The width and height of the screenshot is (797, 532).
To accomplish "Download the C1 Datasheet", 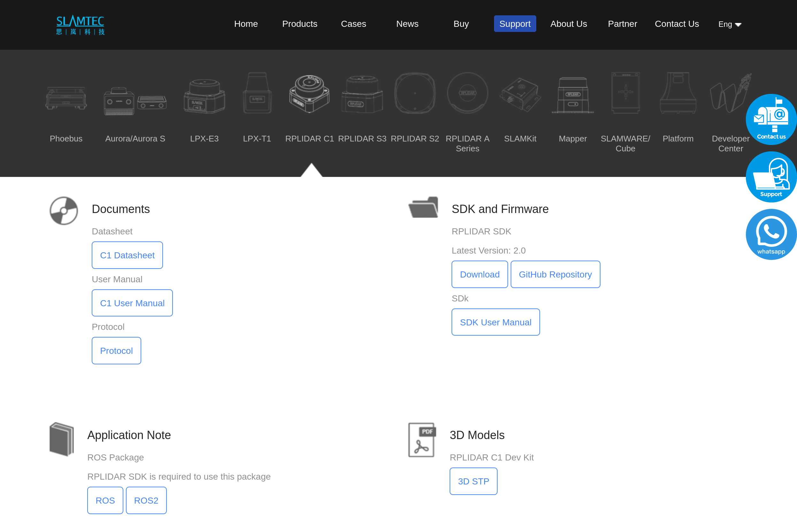I will [127, 255].
